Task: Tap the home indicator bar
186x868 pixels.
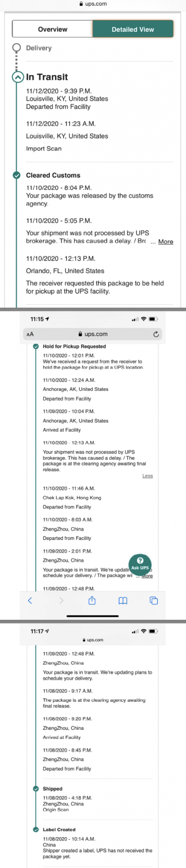Action: (93, 616)
